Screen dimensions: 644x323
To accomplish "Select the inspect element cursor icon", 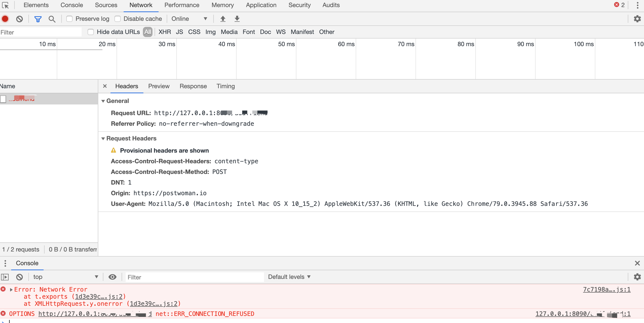I will 5,5.
